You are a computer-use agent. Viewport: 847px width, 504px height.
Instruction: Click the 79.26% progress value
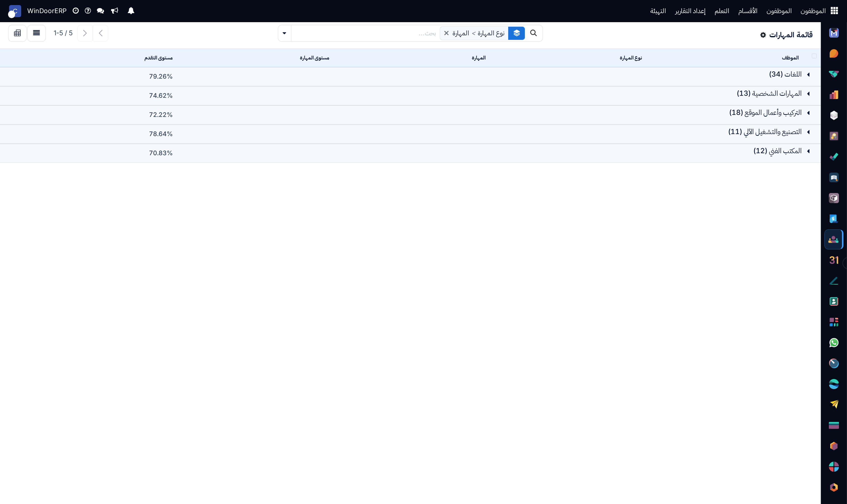pyautogui.click(x=161, y=76)
